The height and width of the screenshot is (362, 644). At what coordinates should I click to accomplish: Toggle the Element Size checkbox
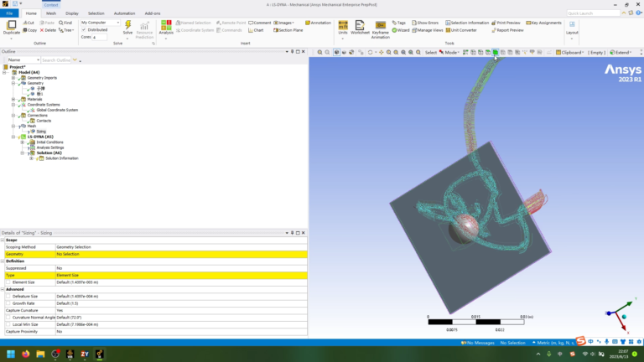click(8, 282)
